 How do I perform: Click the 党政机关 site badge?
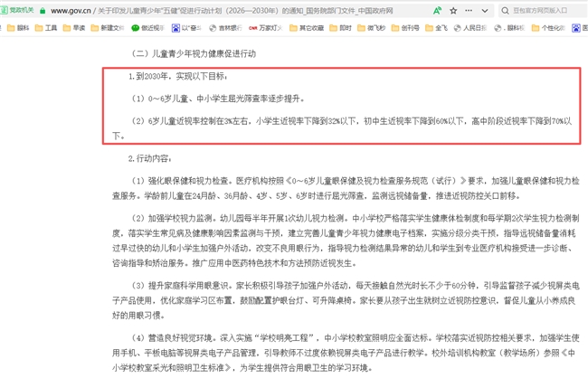17,11
